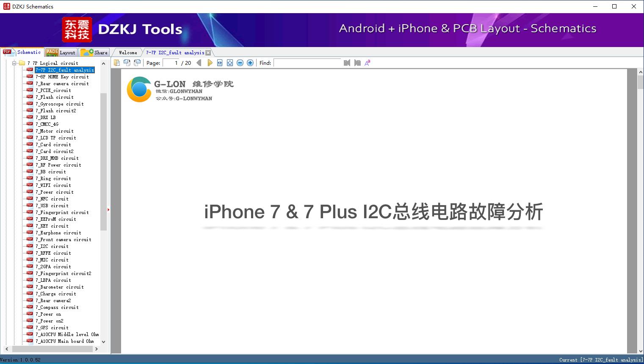Click the tree vertical scrollbar thumb
The image size is (644, 364).
[103, 161]
